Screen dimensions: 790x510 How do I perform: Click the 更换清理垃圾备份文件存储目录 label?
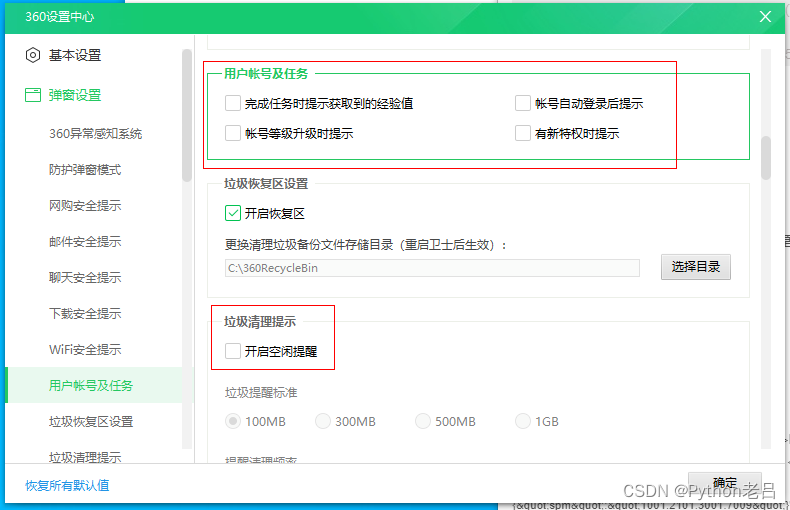click(365, 245)
